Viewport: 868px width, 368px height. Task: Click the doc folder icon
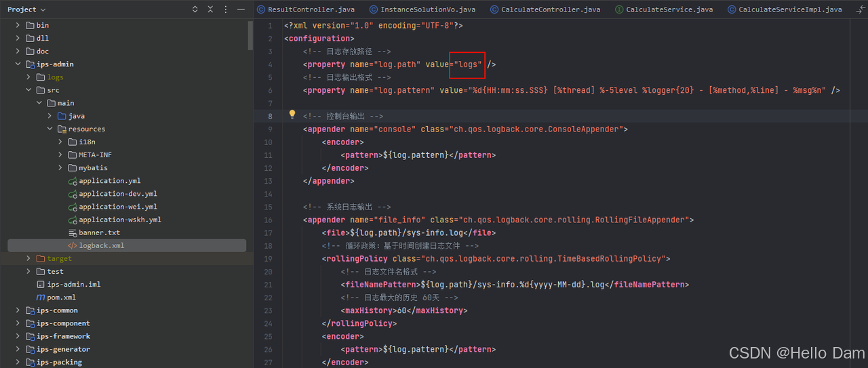[x=30, y=51]
